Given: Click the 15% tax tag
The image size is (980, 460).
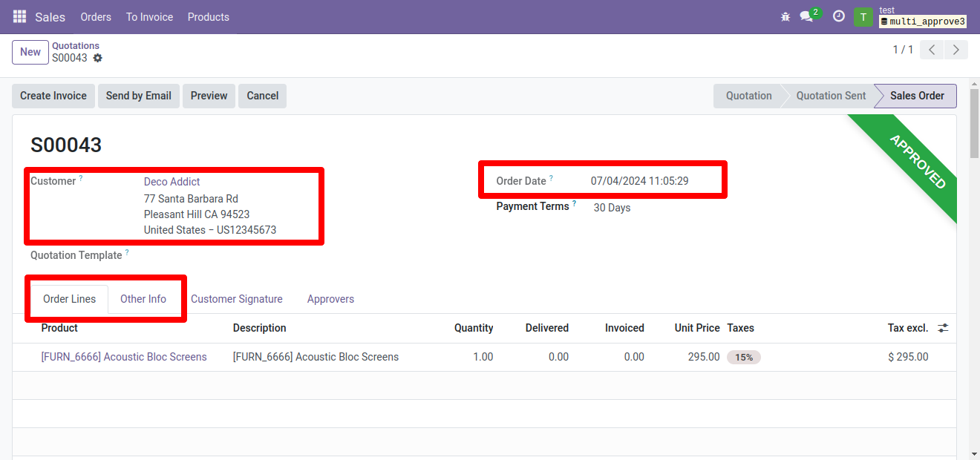Looking at the screenshot, I should (744, 357).
